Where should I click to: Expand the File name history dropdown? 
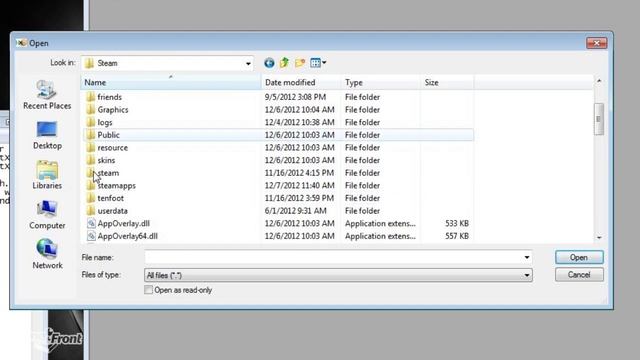pyautogui.click(x=527, y=258)
